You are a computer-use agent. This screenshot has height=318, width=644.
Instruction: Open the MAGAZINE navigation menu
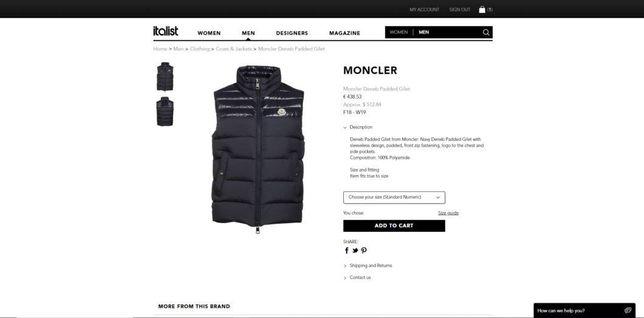point(344,33)
